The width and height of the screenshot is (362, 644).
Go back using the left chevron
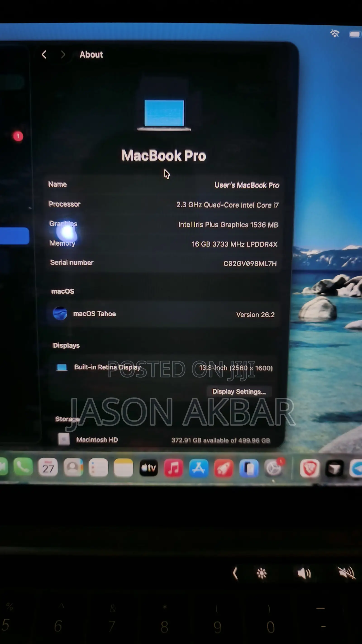[44, 55]
